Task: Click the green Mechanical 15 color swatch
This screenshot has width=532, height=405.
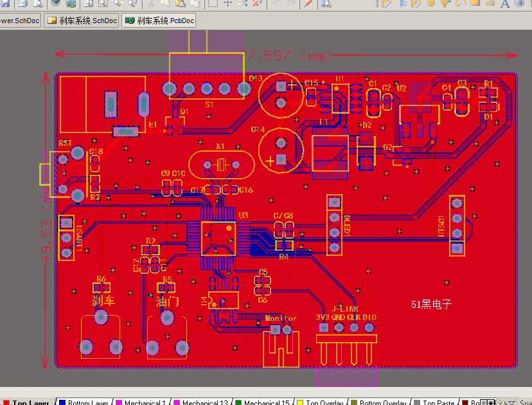Action: [238, 402]
